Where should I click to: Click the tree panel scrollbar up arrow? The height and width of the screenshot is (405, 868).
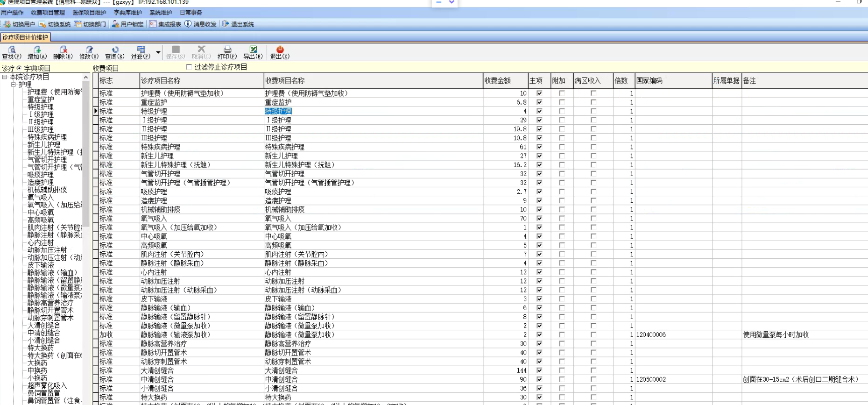tap(85, 77)
